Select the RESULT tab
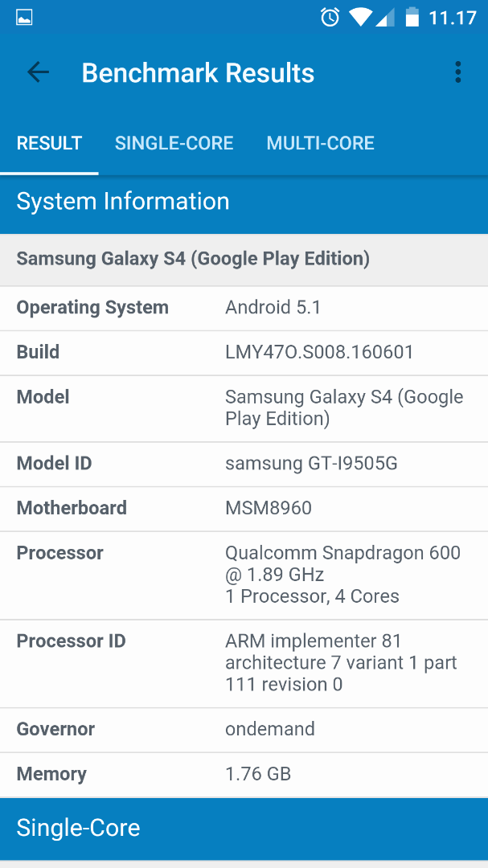 (49, 143)
